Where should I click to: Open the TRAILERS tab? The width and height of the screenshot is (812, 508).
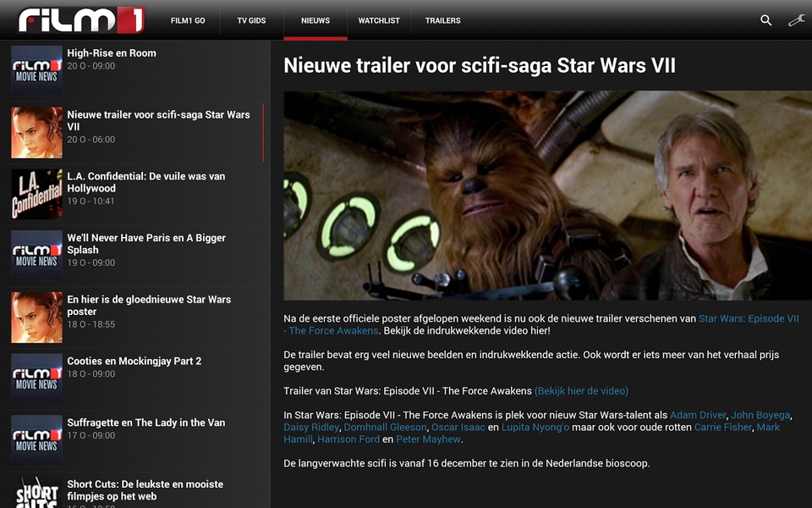442,20
